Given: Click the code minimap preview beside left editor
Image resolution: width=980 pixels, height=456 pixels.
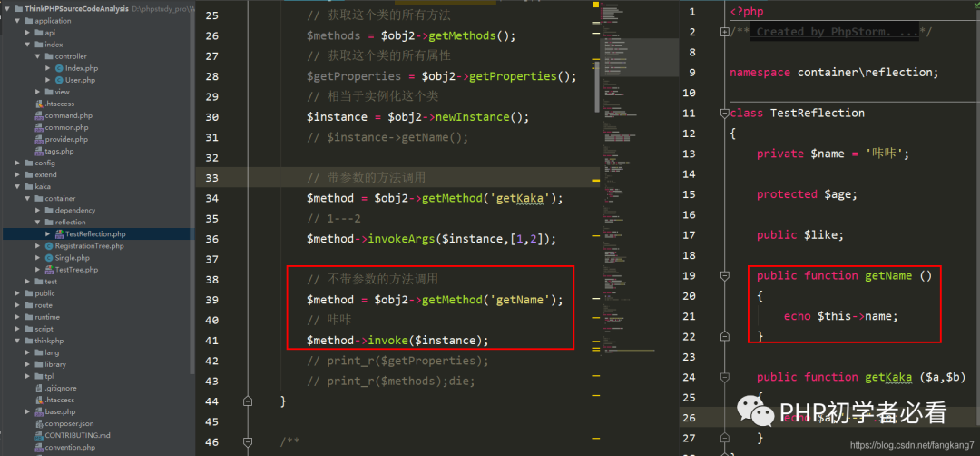Looking at the screenshot, I should coord(640,182).
